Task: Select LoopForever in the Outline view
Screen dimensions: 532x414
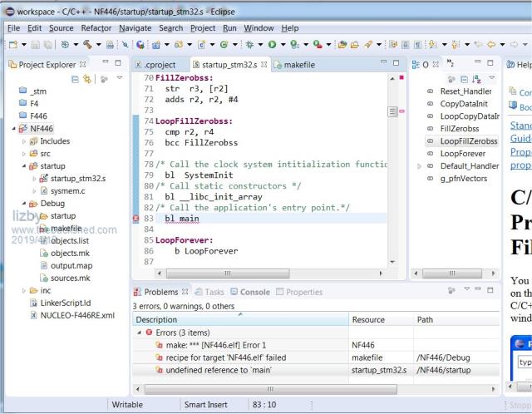Action: click(461, 154)
